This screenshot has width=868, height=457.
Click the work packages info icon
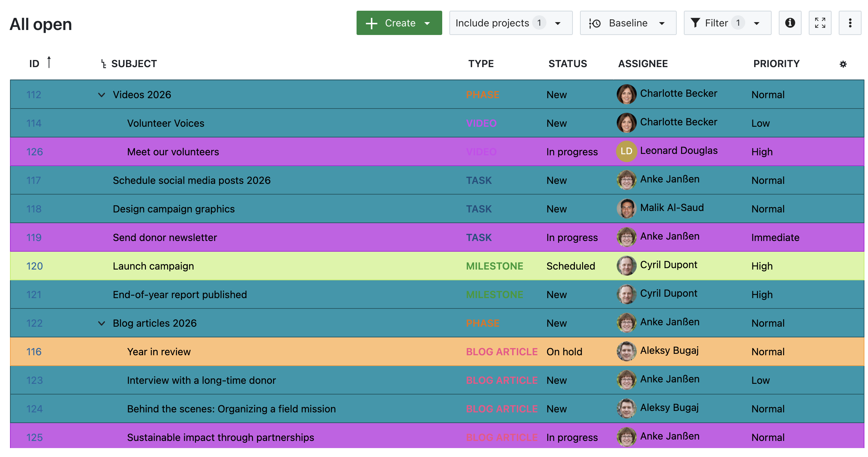click(x=790, y=23)
